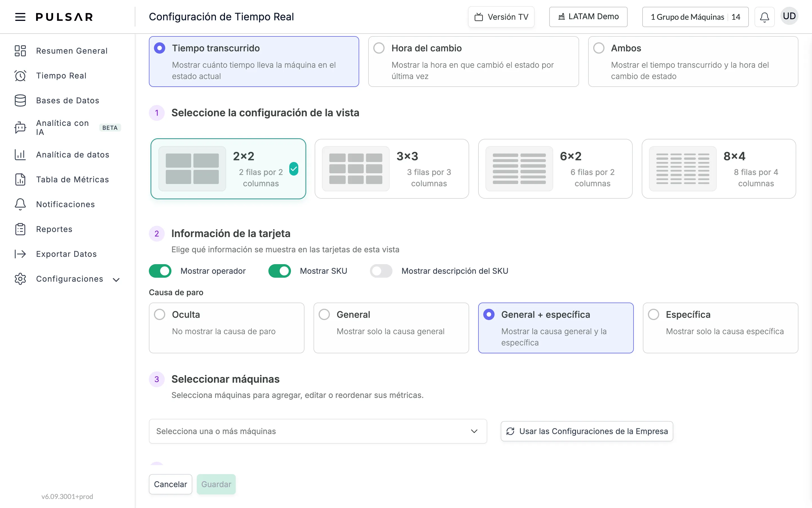Click the Configuraciones gear icon
This screenshot has width=812, height=508.
pos(20,279)
